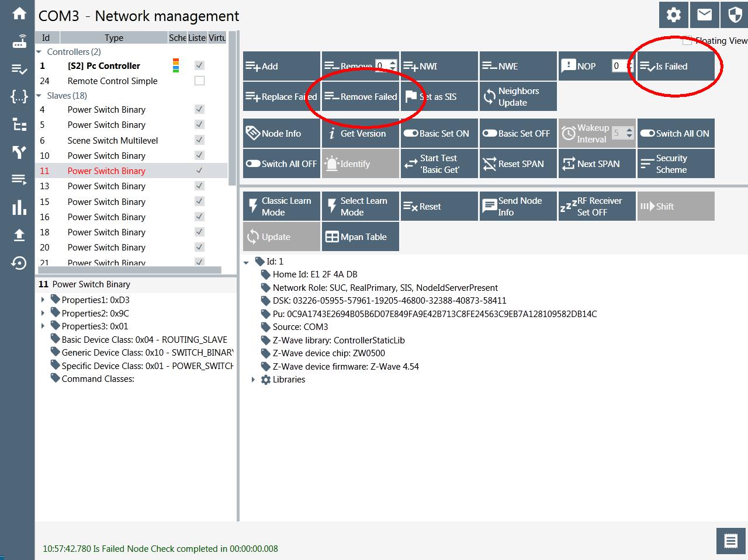Click Switch All OFF
Image resolution: width=748 pixels, height=560 pixels.
point(282,164)
